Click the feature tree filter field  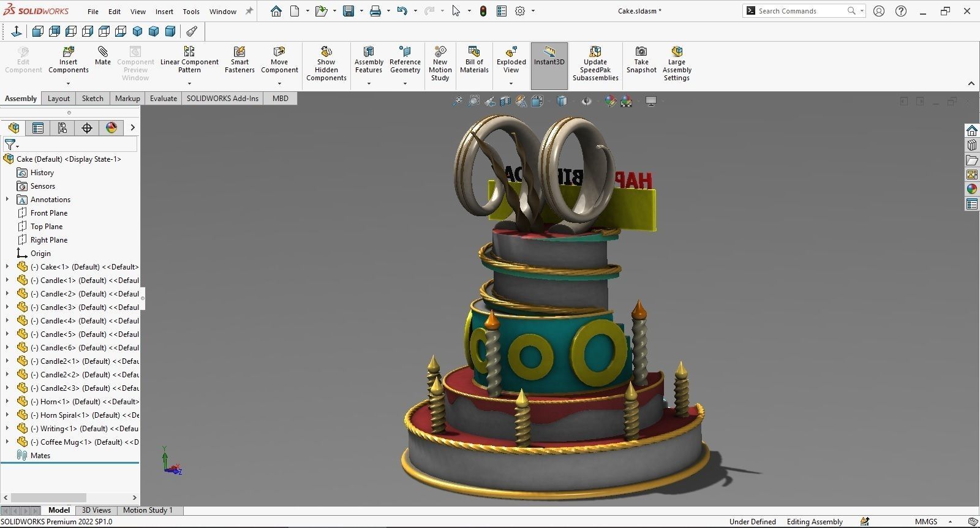point(70,145)
